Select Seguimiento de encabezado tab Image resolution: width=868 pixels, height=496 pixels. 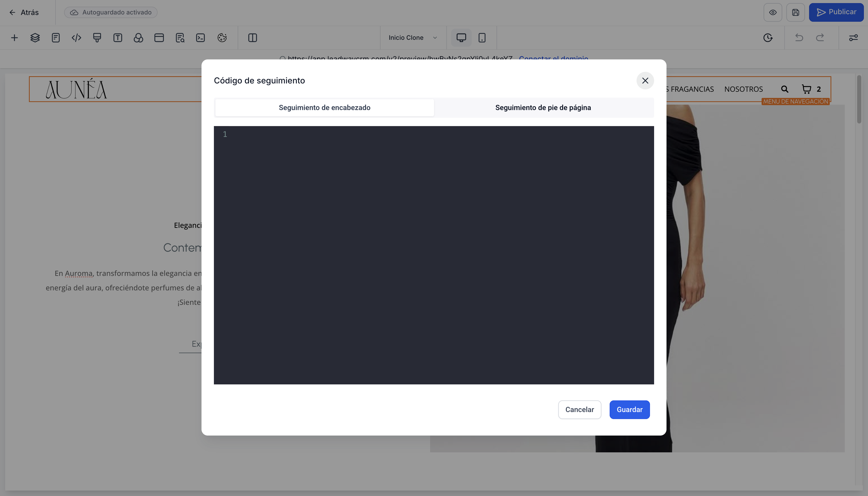tap(324, 108)
